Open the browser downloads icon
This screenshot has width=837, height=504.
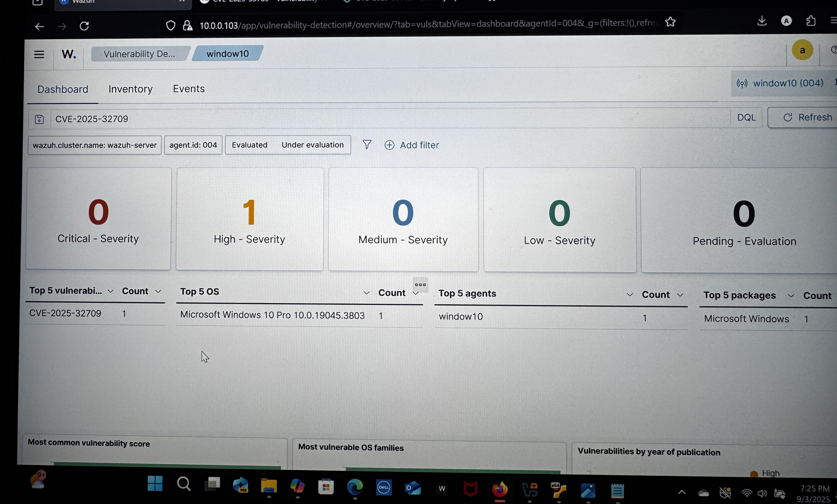tap(762, 21)
